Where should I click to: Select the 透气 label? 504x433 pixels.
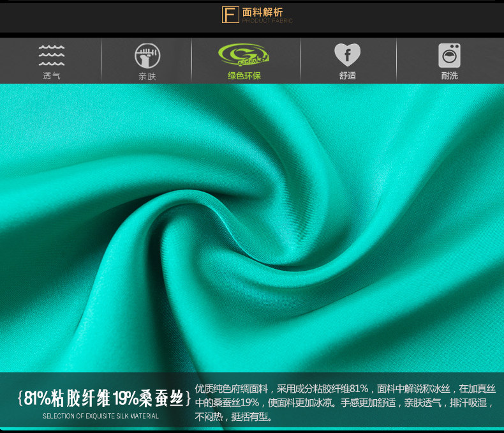51,76
